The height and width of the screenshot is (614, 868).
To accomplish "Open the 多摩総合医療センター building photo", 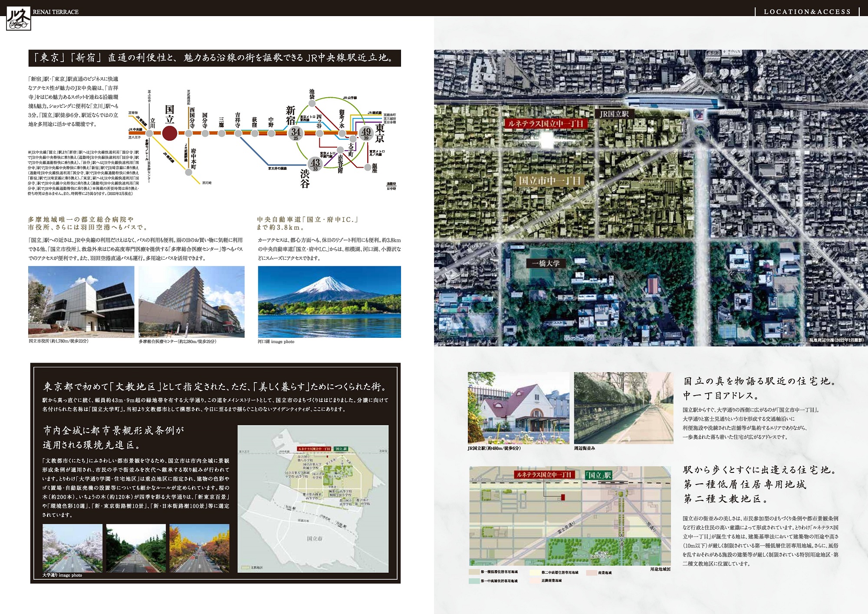I will tap(191, 302).
